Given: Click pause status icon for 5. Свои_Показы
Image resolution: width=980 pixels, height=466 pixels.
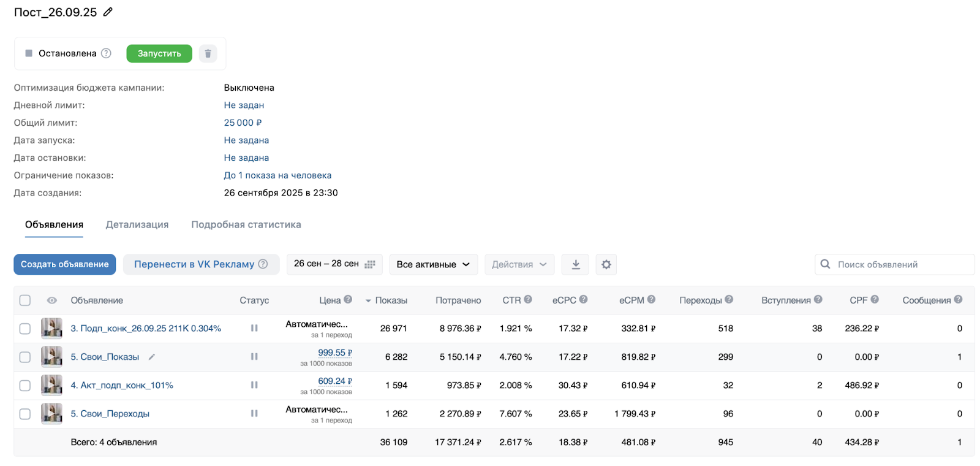Looking at the screenshot, I should click(x=254, y=357).
